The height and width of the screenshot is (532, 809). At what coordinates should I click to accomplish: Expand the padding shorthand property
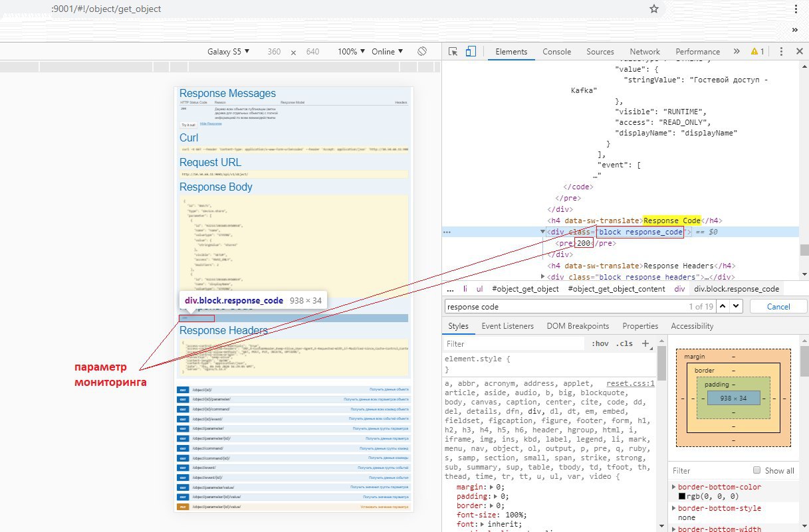[x=496, y=496]
